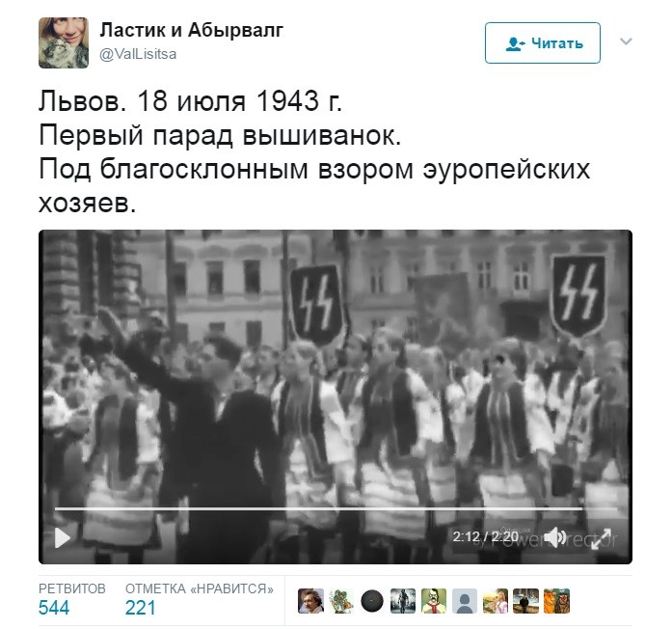Open the Ластик и Абырвалг profile name
Image resolution: width=672 pixels, height=629 pixels.
click(192, 30)
